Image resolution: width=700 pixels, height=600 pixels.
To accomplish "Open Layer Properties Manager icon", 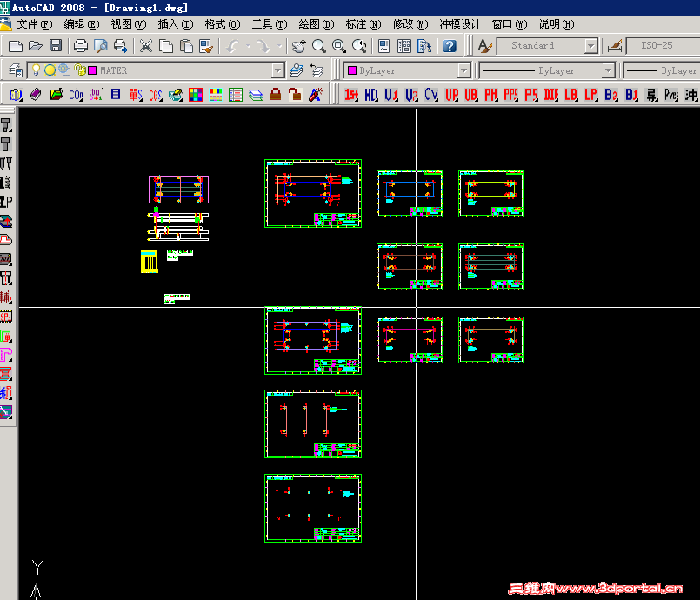I will coord(16,70).
